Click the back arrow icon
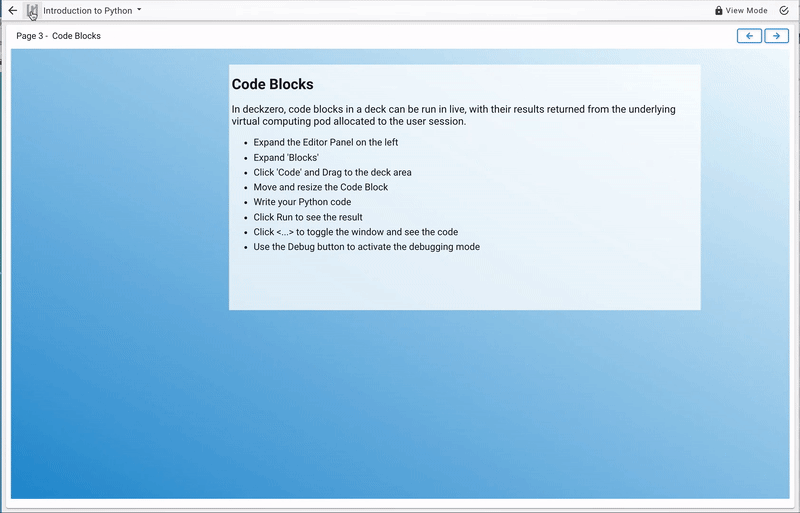 coord(13,10)
